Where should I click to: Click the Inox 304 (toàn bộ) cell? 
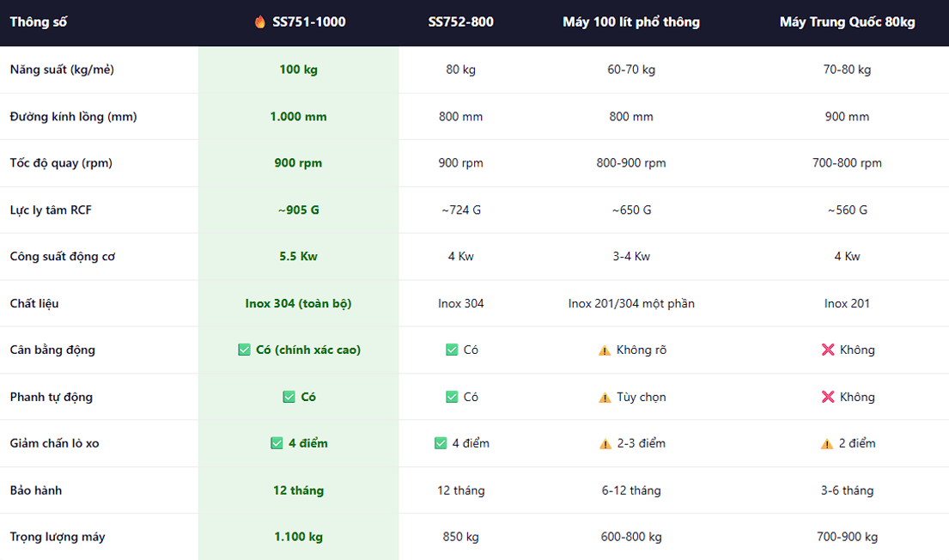click(298, 303)
